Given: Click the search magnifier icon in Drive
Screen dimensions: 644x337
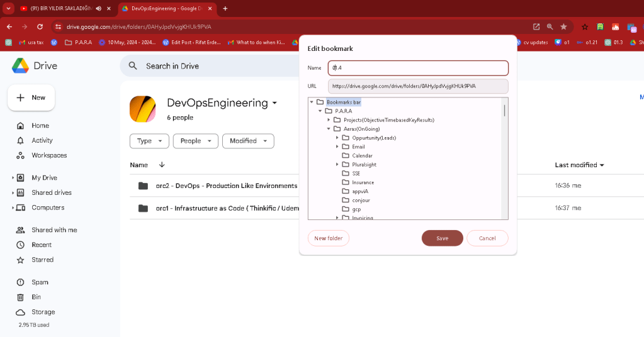Looking at the screenshot, I should pyautogui.click(x=133, y=65).
